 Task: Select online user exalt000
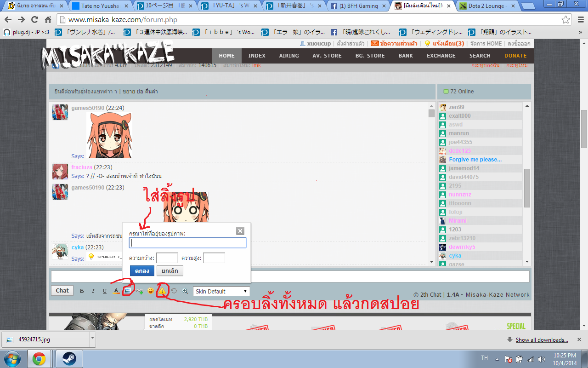tap(460, 116)
